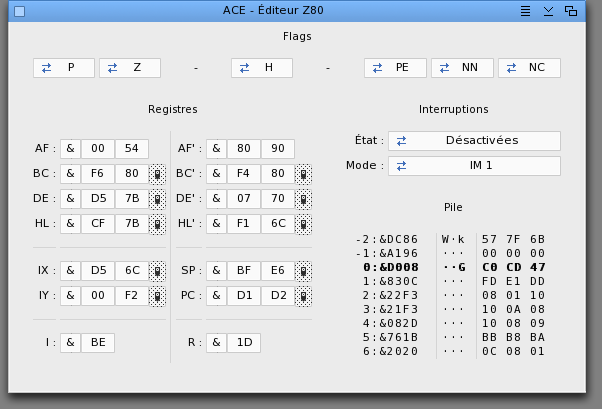Viewport: 602px width, 409px height.
Task: Switch base prefix & of HL register
Action: pos(70,224)
